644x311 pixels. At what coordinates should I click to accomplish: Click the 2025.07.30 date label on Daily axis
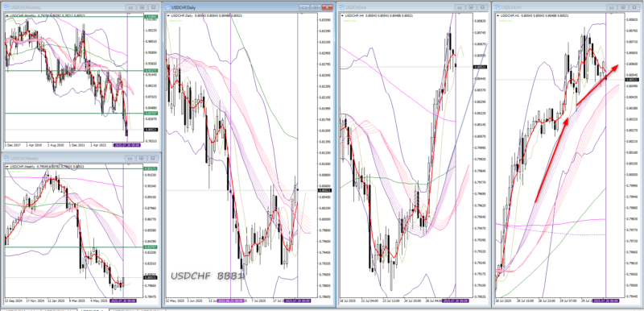(x=298, y=301)
